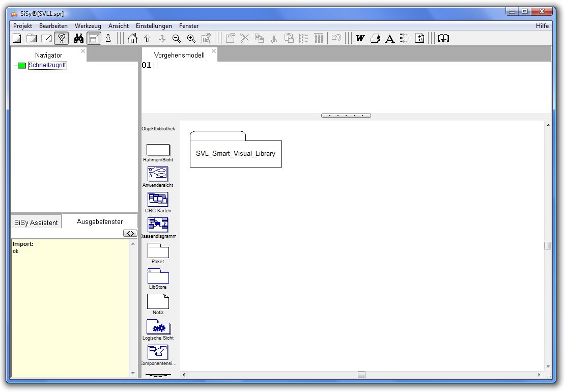Toggle the window layout toolbar button
The width and height of the screenshot is (565, 392).
pyautogui.click(x=94, y=38)
